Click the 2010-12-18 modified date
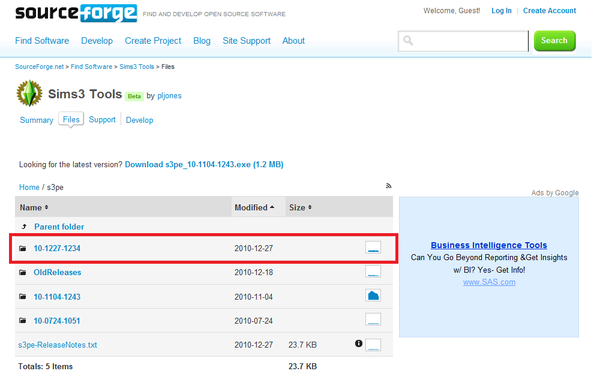This screenshot has height=380, width=600. 254,272
